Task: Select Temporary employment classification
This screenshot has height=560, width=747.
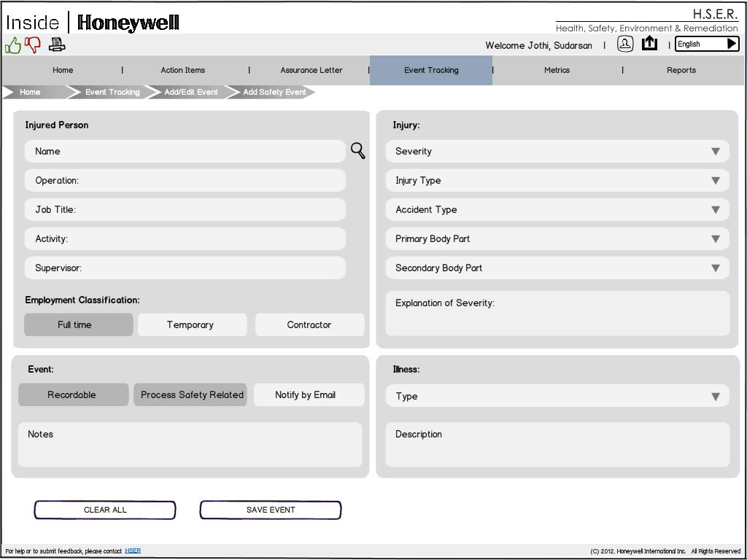Action: pos(190,325)
